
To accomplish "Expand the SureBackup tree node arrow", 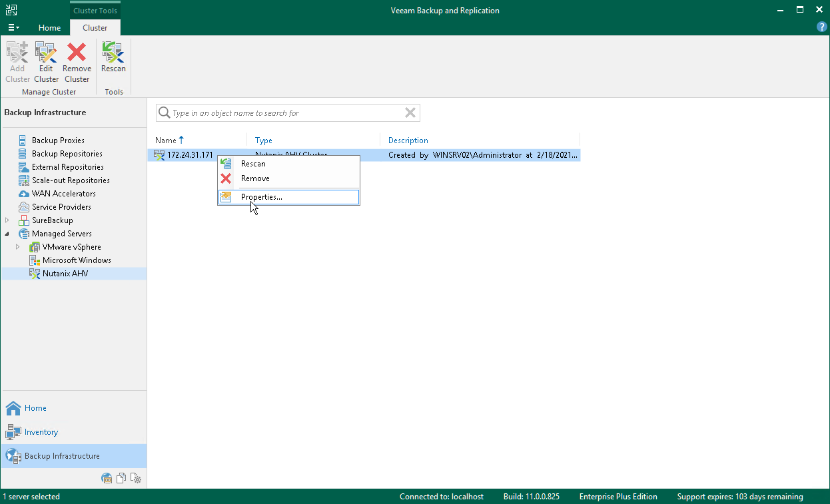I will click(x=7, y=220).
